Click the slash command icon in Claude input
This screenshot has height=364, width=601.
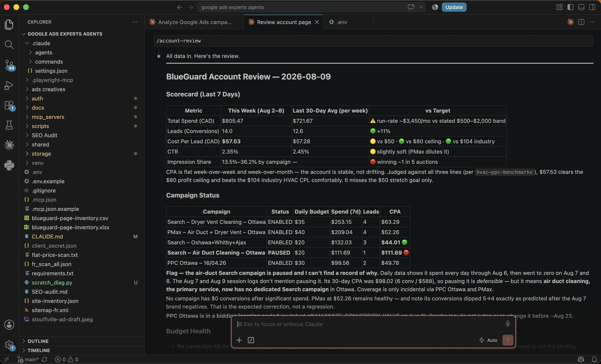tap(251, 340)
